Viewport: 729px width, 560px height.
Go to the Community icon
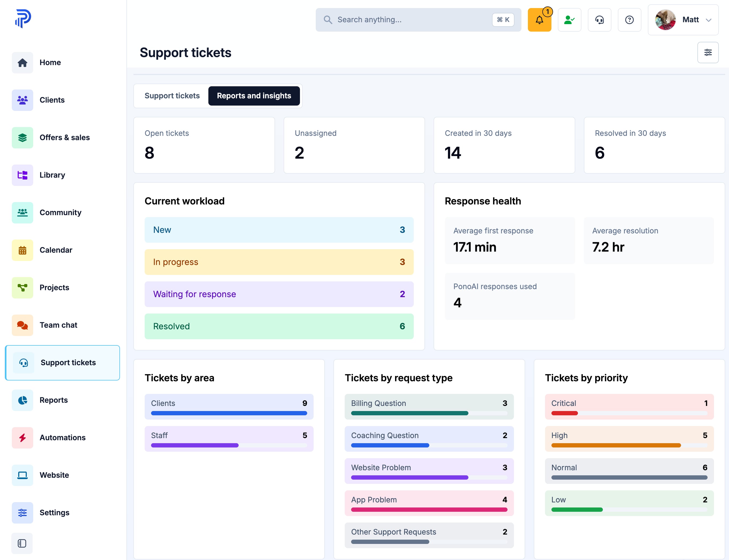point(22,212)
